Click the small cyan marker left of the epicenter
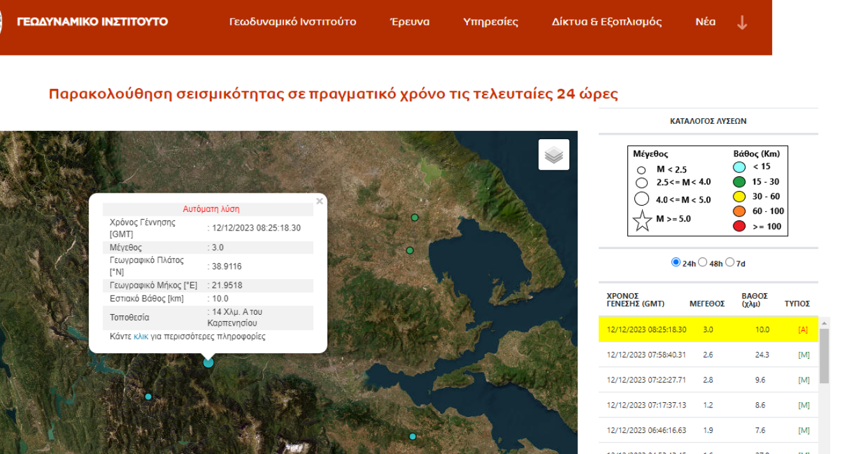This screenshot has height=454, width=868. click(148, 397)
